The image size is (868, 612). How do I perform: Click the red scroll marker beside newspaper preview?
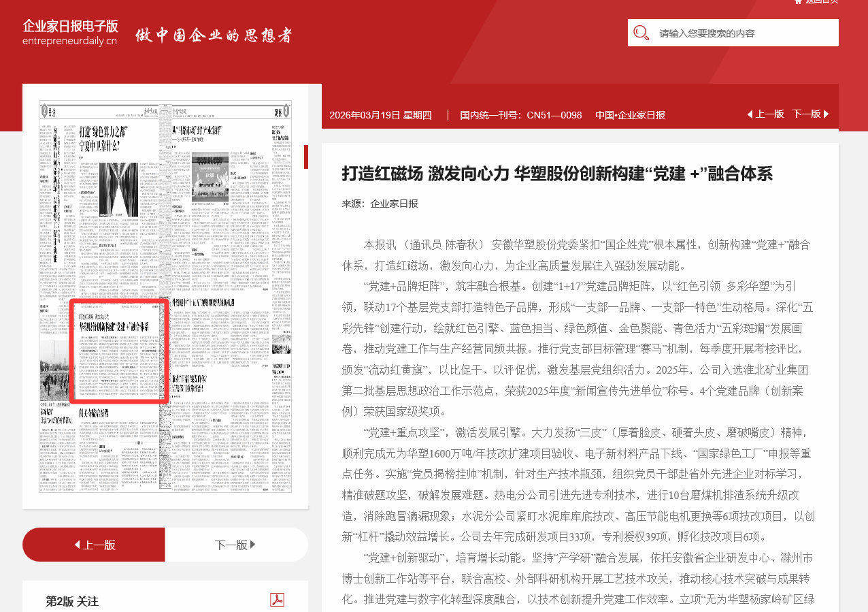[306, 157]
